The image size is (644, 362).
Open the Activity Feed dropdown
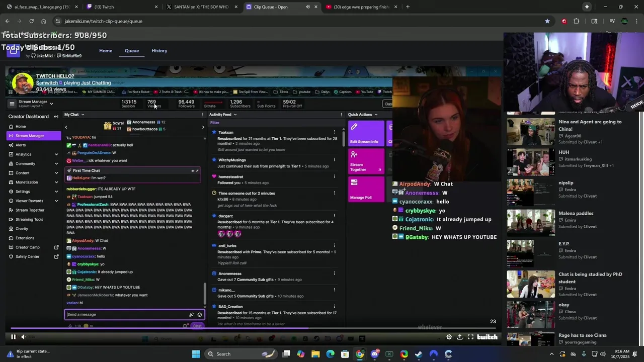(235, 115)
